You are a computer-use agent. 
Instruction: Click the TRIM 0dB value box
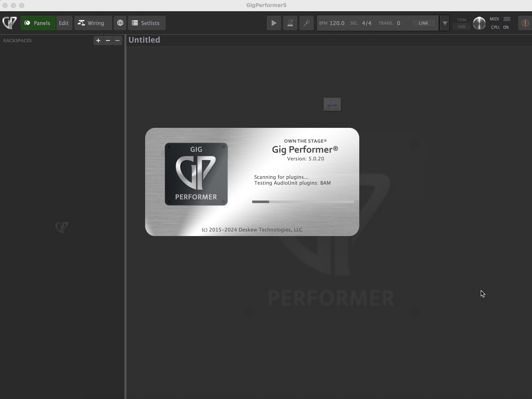[461, 27]
